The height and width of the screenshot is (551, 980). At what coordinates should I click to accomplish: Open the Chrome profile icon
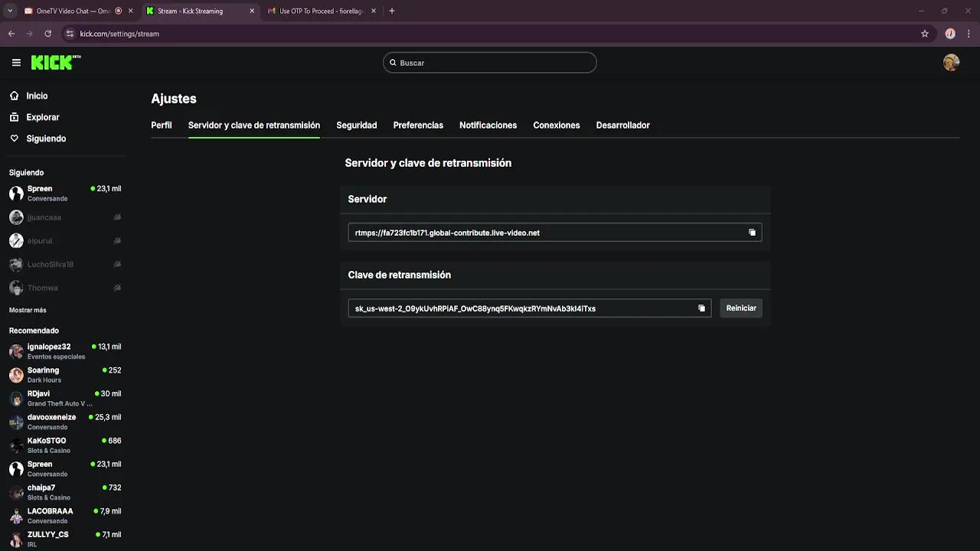tap(950, 34)
